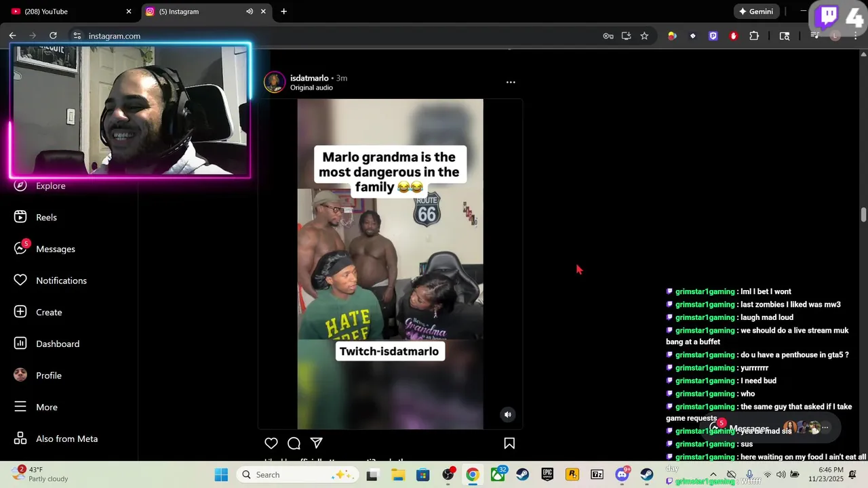Open the post's three-dot options menu
The width and height of the screenshot is (868, 488).
click(511, 82)
